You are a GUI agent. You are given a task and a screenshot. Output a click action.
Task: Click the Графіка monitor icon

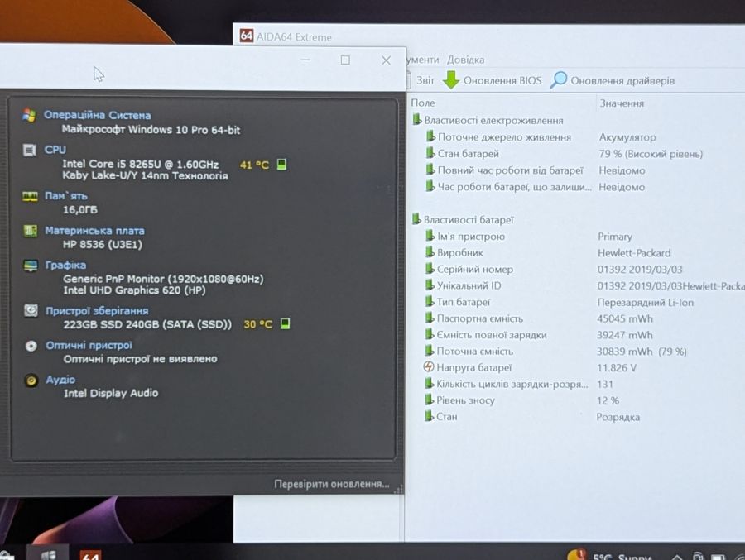coord(31,266)
